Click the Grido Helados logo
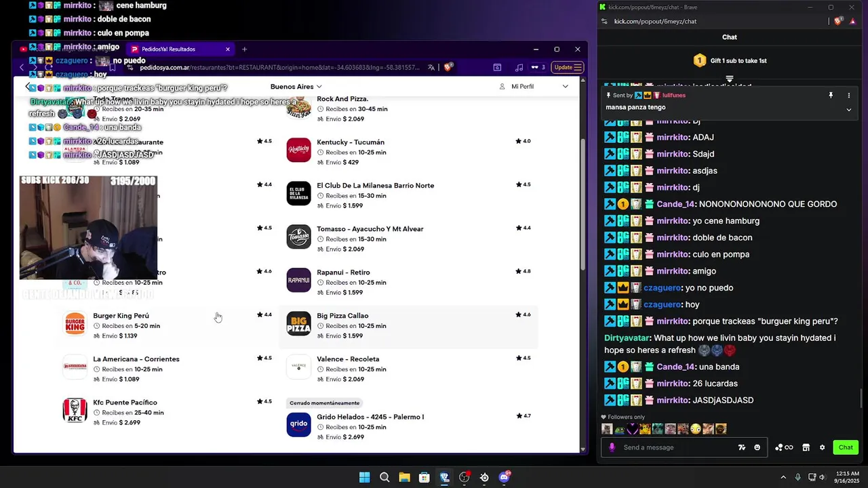 click(298, 425)
